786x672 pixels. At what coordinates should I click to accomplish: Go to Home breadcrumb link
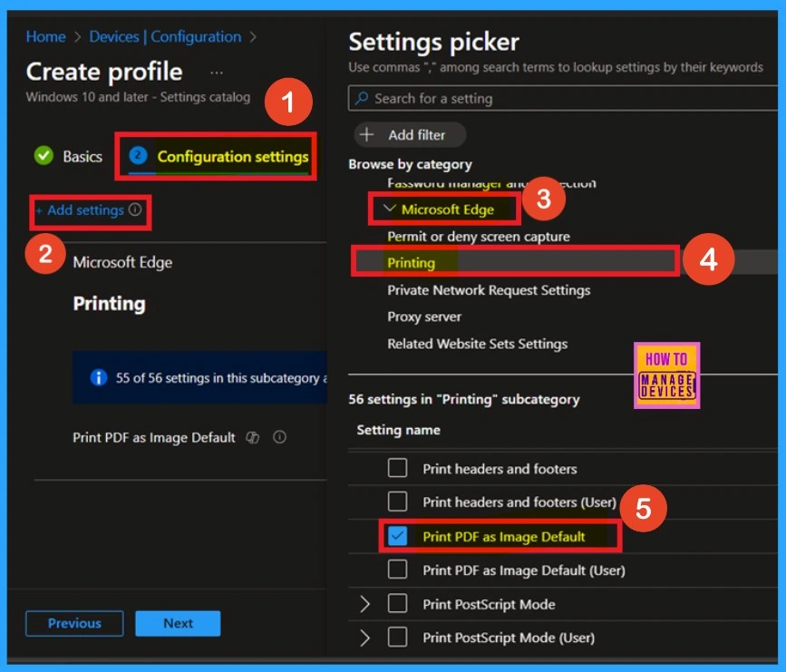click(45, 36)
